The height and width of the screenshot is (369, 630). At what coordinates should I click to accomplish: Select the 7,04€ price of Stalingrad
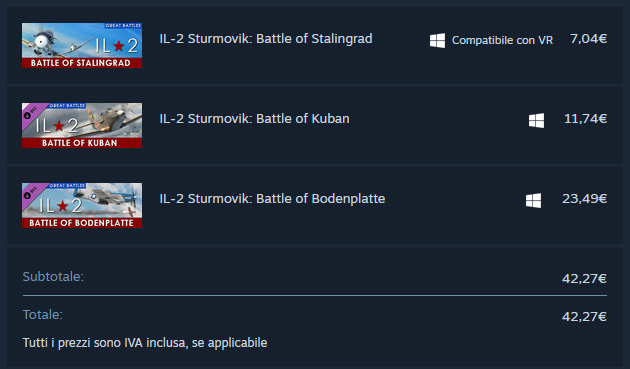[x=588, y=39]
